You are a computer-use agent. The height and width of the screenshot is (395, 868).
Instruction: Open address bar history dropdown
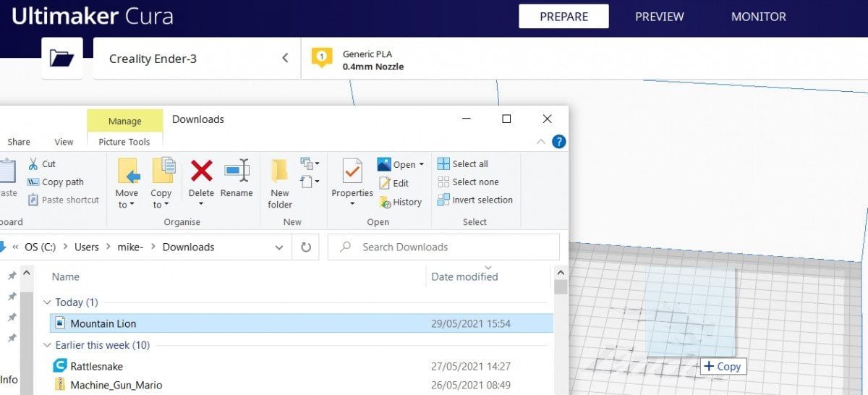[x=279, y=247]
